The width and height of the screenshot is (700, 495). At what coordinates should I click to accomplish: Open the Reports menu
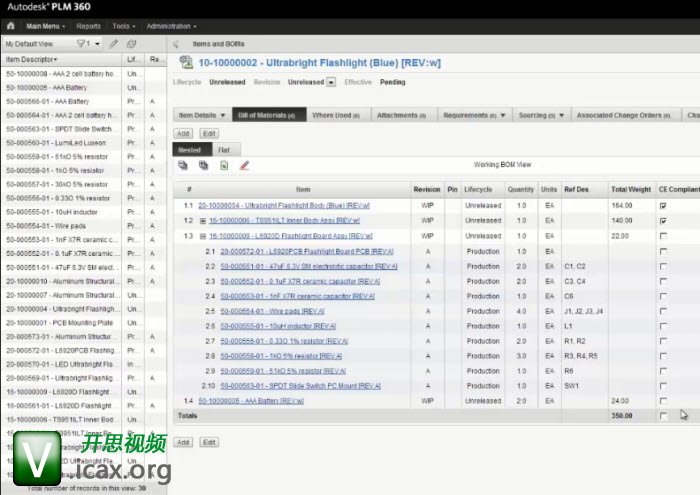coord(88,26)
